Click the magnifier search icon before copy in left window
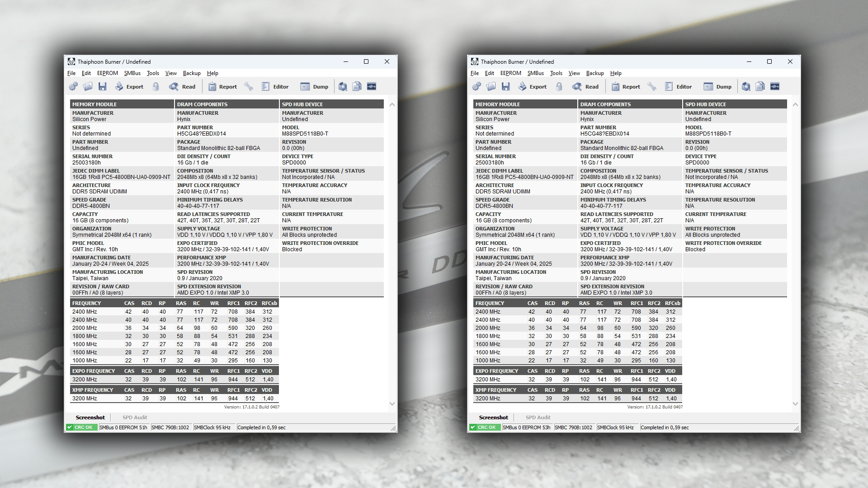 click(343, 86)
